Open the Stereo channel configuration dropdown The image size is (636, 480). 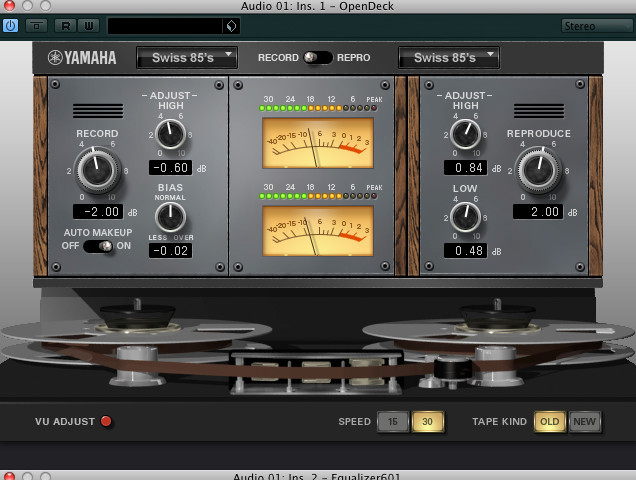(x=597, y=26)
